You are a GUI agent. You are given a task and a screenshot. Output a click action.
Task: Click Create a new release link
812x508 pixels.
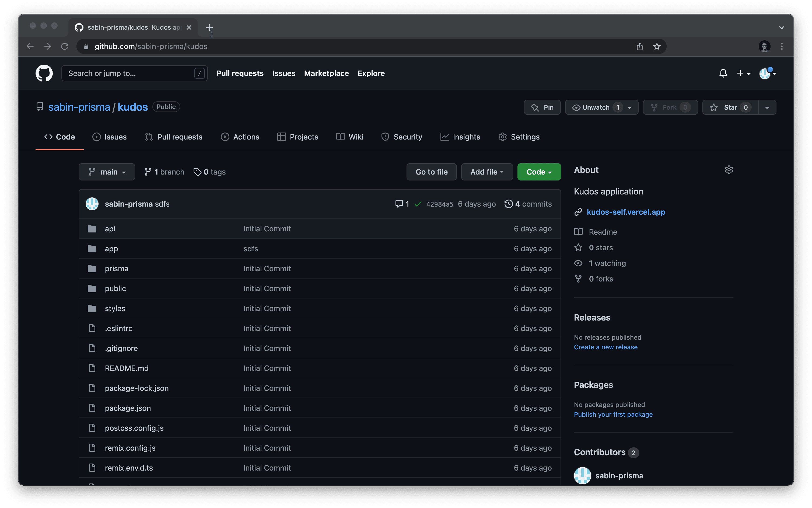605,347
